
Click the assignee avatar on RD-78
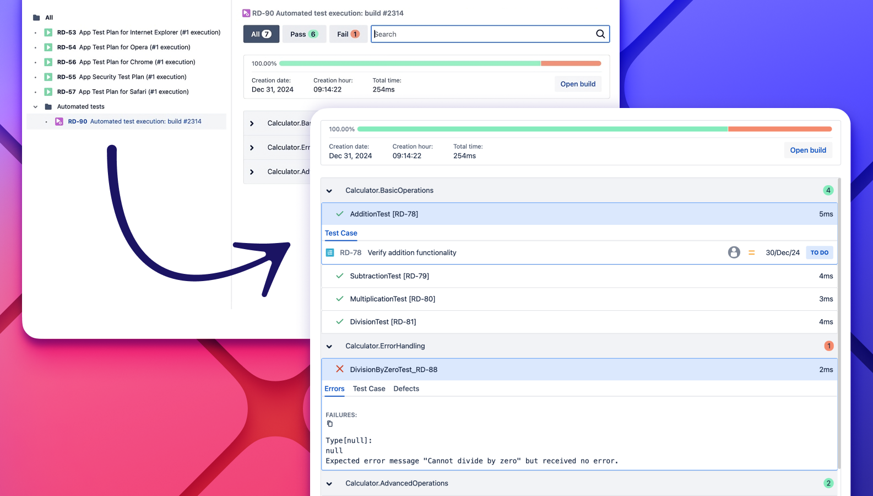tap(734, 253)
